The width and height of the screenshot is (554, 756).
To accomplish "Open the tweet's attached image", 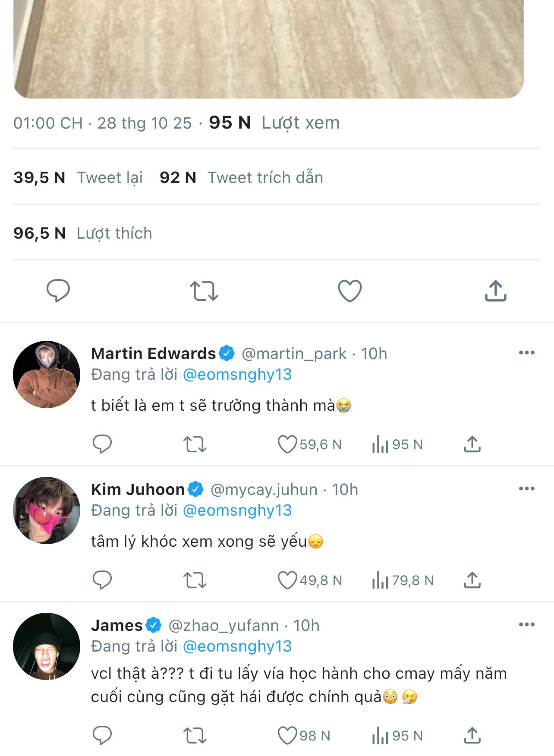I will tap(268, 47).
